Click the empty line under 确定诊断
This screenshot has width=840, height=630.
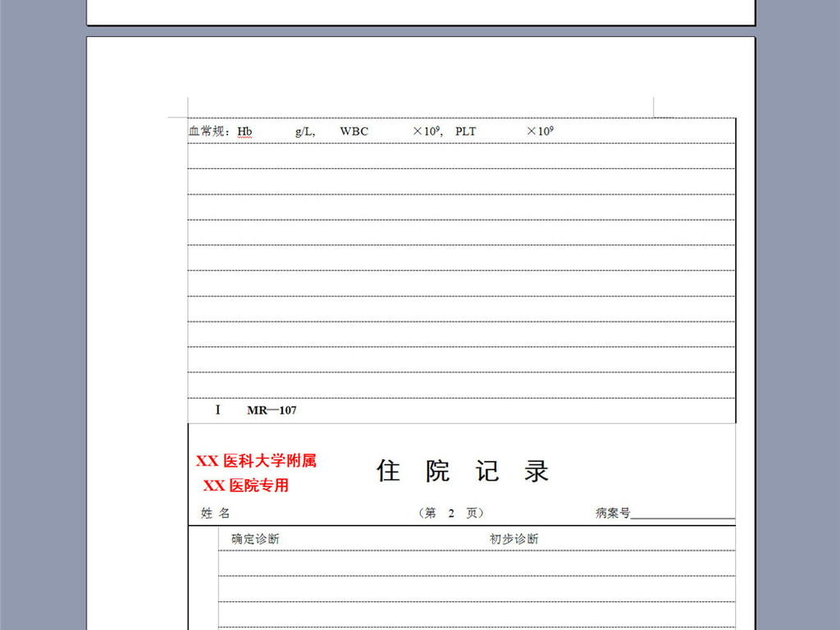point(459,562)
